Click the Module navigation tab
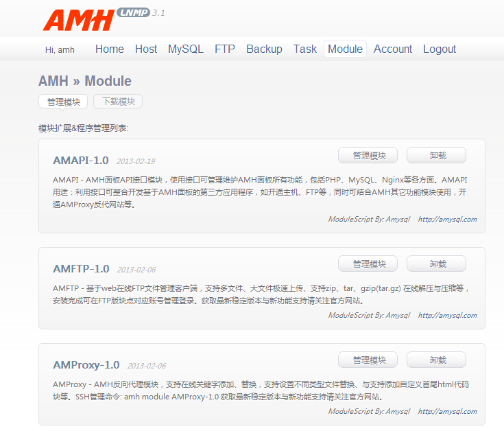The height and width of the screenshot is (431, 504). point(345,49)
